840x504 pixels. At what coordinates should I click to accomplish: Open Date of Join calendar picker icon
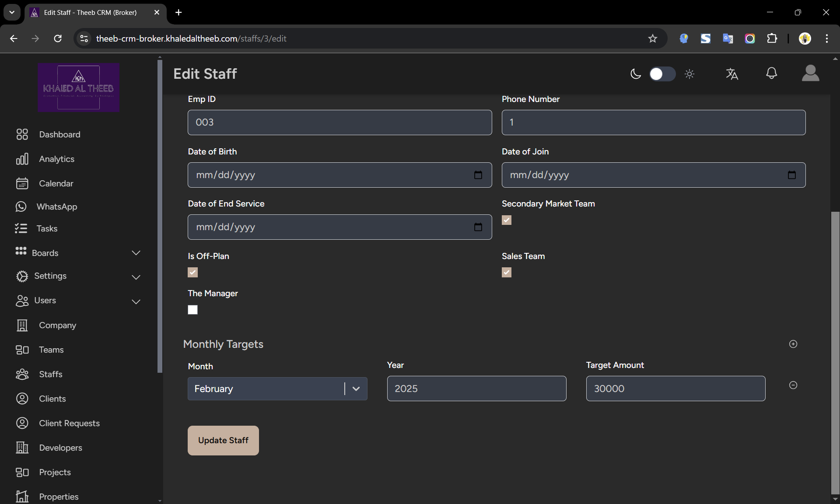coord(791,175)
